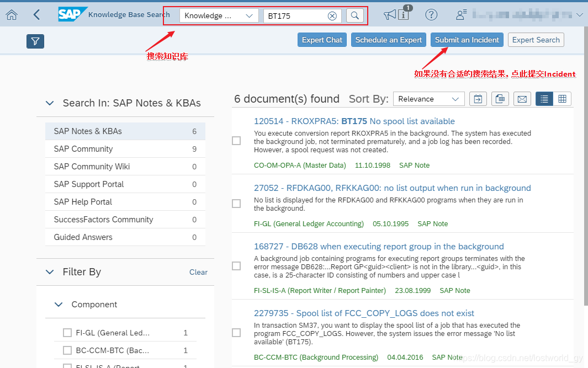Click the back arrow icon

pyautogui.click(x=36, y=15)
